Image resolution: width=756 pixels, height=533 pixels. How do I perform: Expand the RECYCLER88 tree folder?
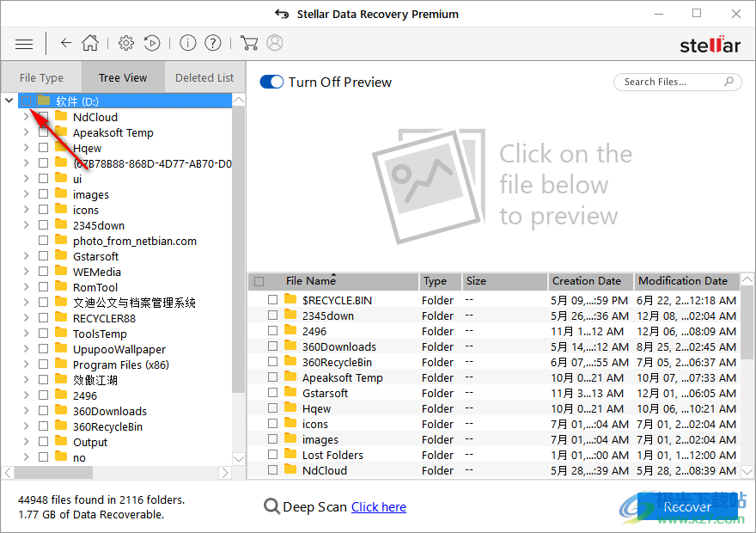tap(26, 318)
